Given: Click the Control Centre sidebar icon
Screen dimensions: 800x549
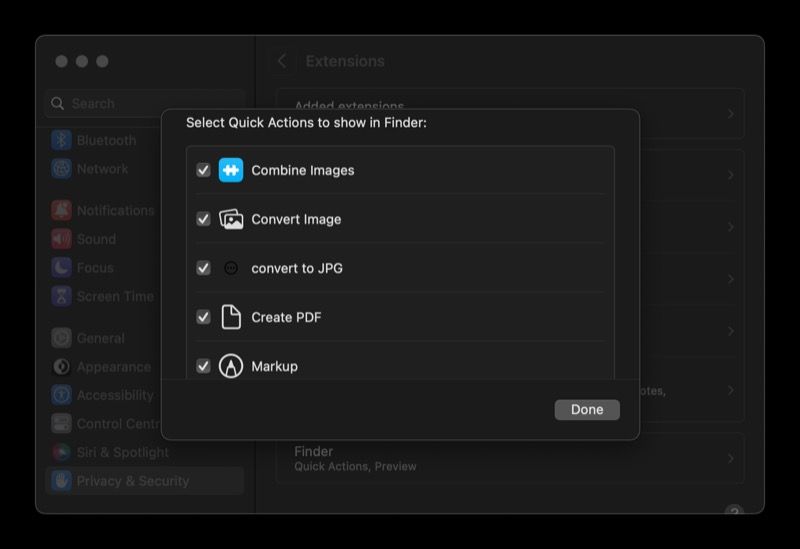Looking at the screenshot, I should 61,424.
